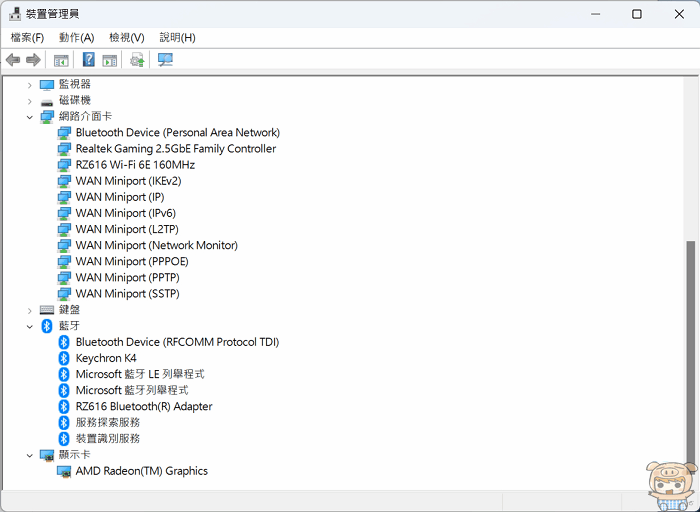Click Bluetooth icon of 裝置識別服務
The height and width of the screenshot is (512, 700).
[64, 438]
